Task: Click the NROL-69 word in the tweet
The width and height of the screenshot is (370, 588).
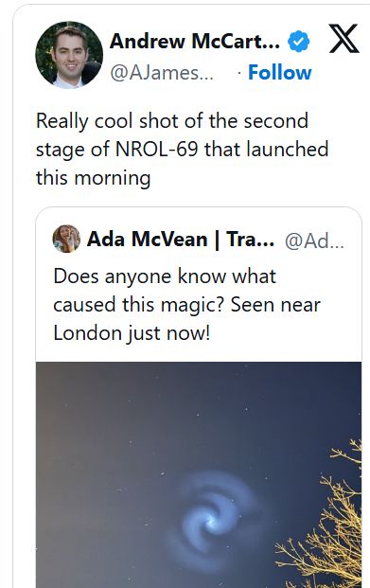Action: coord(156,150)
